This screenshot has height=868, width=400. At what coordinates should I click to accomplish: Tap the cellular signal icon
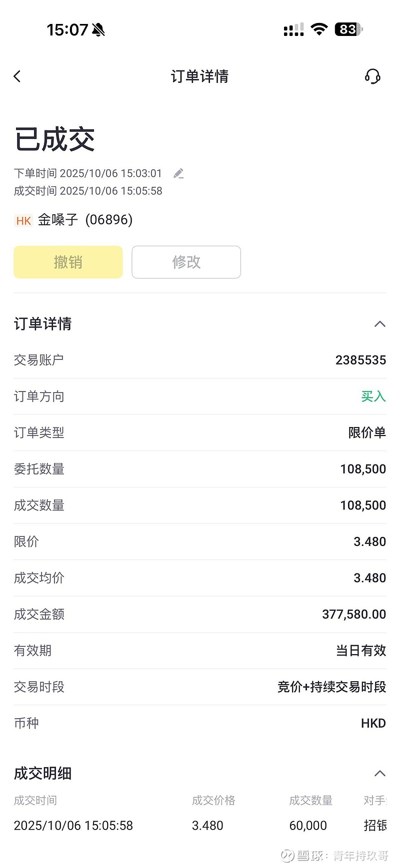tap(293, 30)
